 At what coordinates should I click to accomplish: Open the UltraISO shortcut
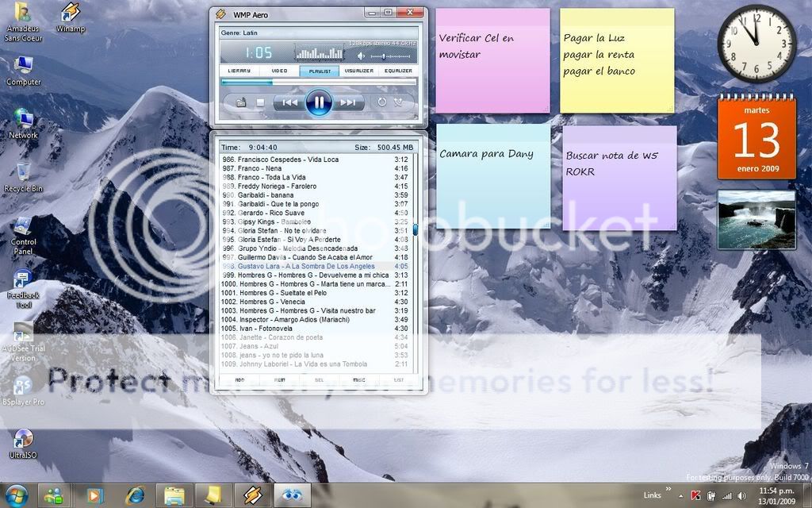coord(23,444)
